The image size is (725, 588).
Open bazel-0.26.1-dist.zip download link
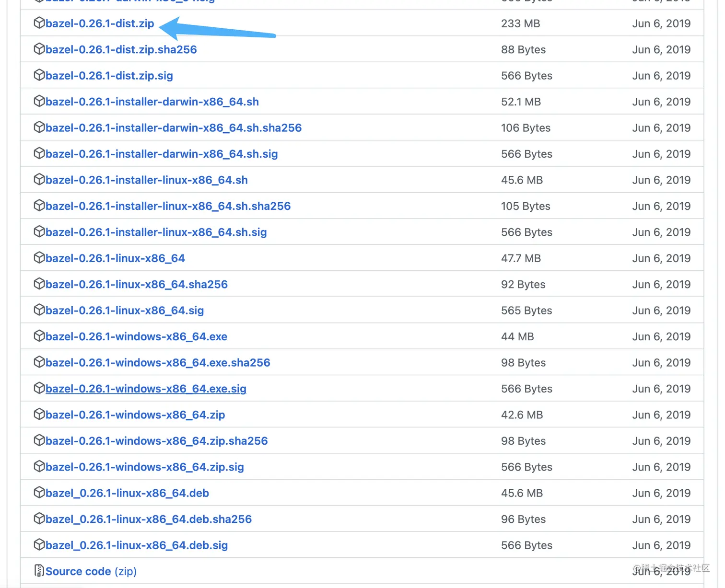(100, 23)
